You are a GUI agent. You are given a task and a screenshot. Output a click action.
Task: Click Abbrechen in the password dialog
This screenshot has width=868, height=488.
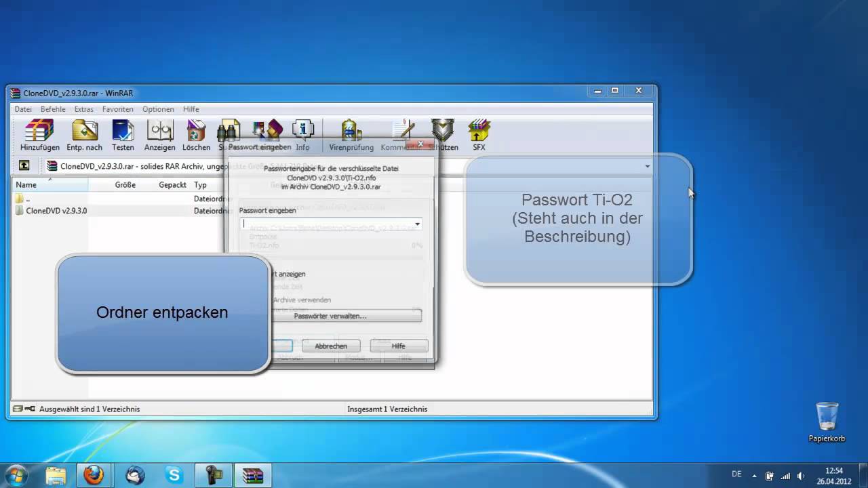331,346
